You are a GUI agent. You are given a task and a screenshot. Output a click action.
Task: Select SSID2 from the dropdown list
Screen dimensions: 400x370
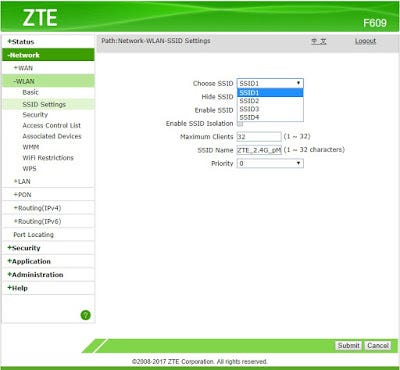click(x=270, y=101)
